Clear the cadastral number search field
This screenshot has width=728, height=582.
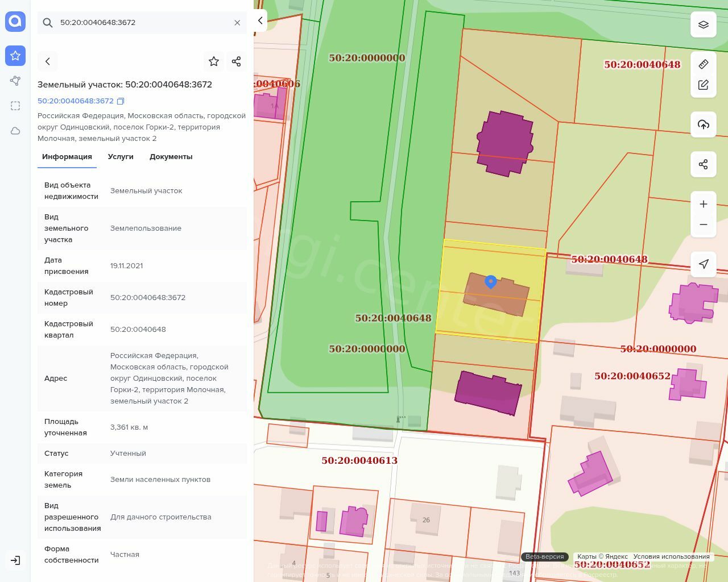237,23
